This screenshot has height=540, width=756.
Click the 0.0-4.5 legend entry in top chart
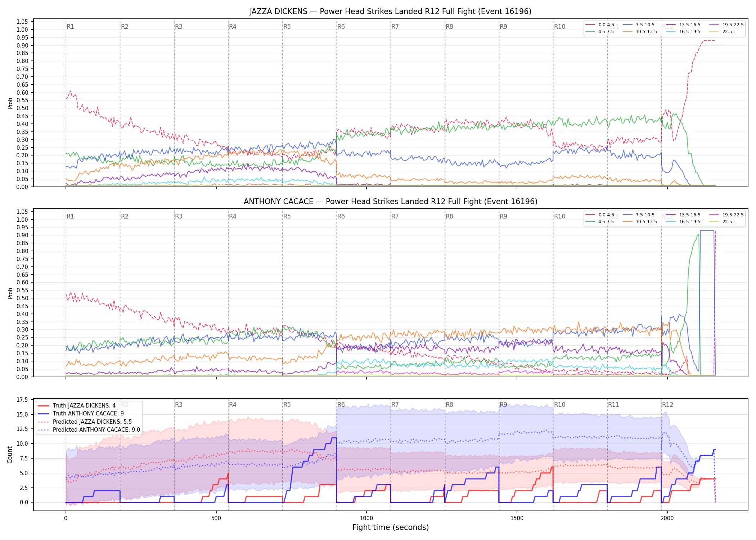point(600,25)
